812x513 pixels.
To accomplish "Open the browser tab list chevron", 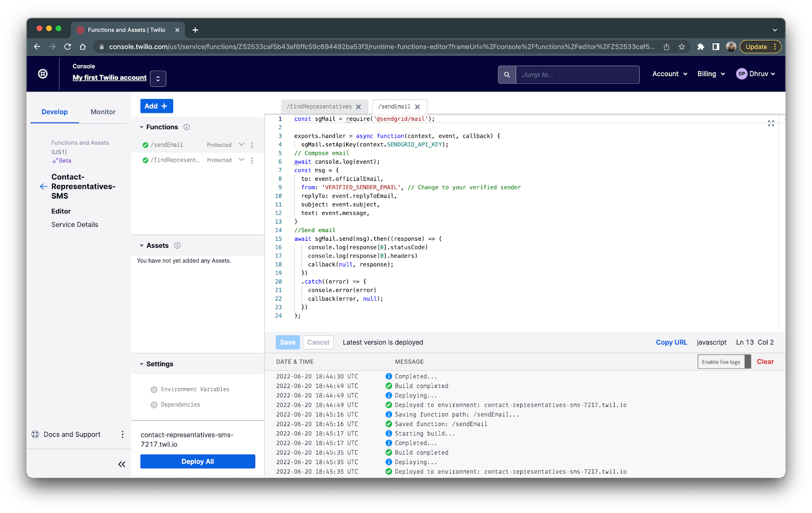I will pos(775,30).
